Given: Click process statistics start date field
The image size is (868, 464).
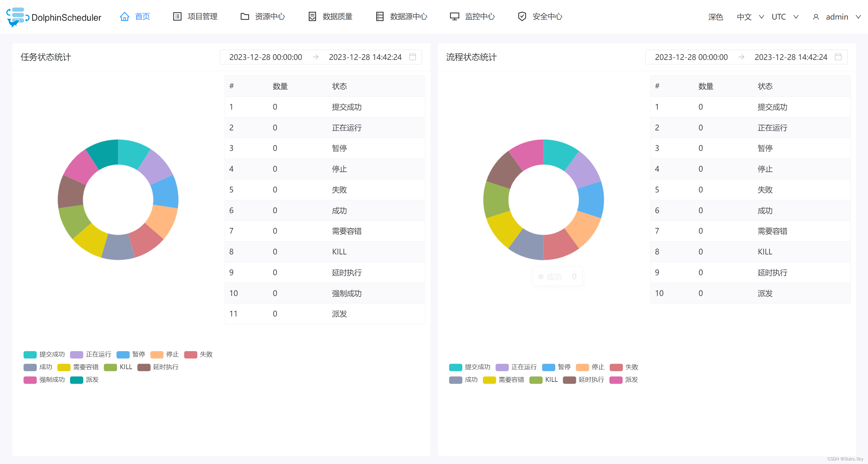Looking at the screenshot, I should [691, 57].
